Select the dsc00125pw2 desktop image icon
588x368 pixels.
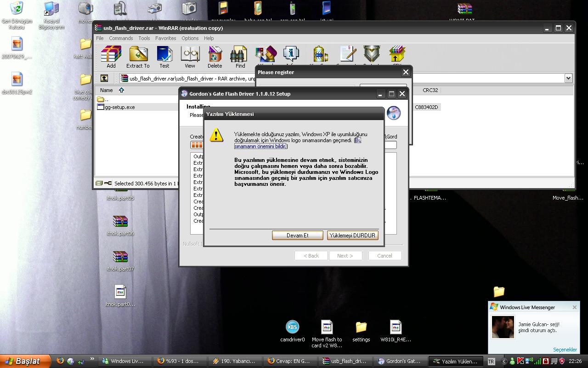tap(17, 83)
